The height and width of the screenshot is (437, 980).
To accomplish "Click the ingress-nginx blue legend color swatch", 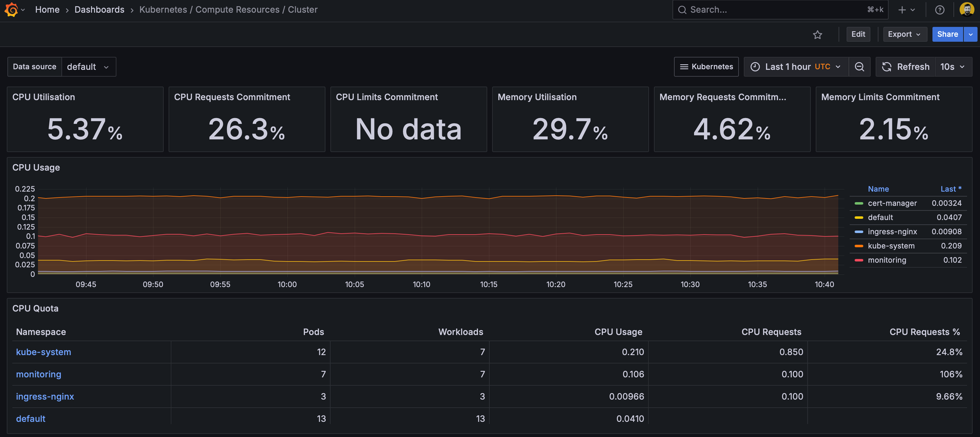I will point(858,231).
